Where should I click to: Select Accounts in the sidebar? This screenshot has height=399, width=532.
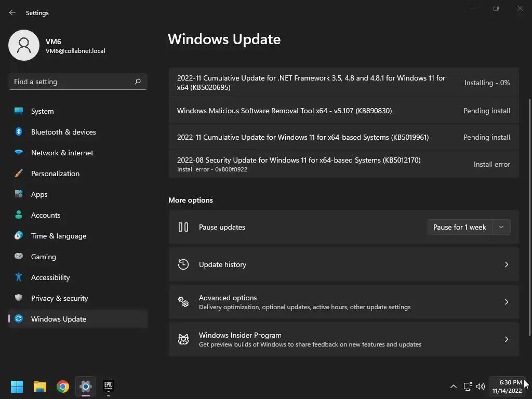click(46, 215)
